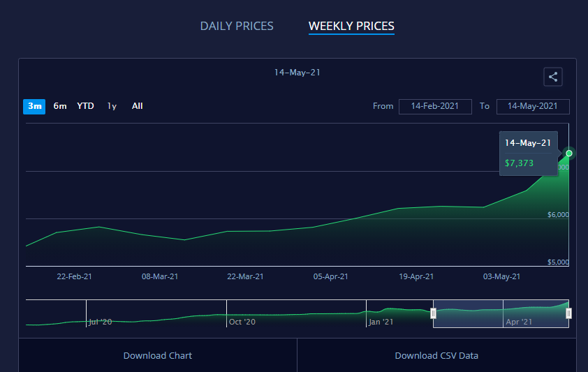Image resolution: width=588 pixels, height=372 pixels.
Task: Select the 3m time range
Action: 34,106
